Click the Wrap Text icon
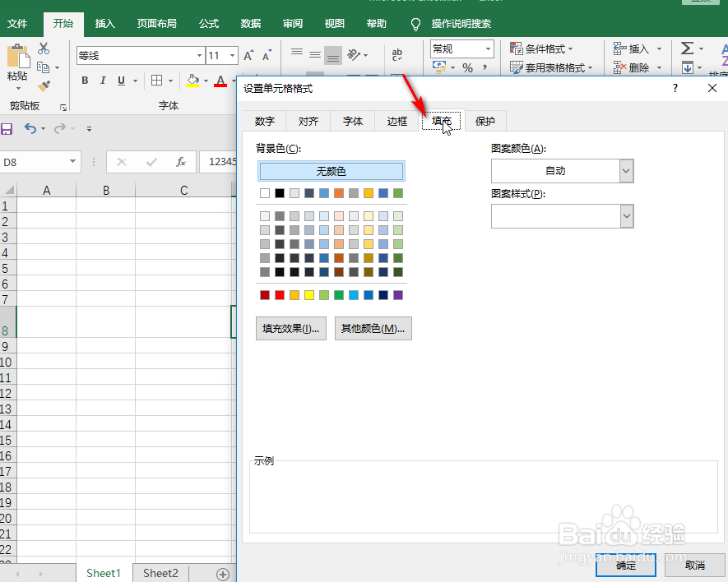 click(x=397, y=55)
